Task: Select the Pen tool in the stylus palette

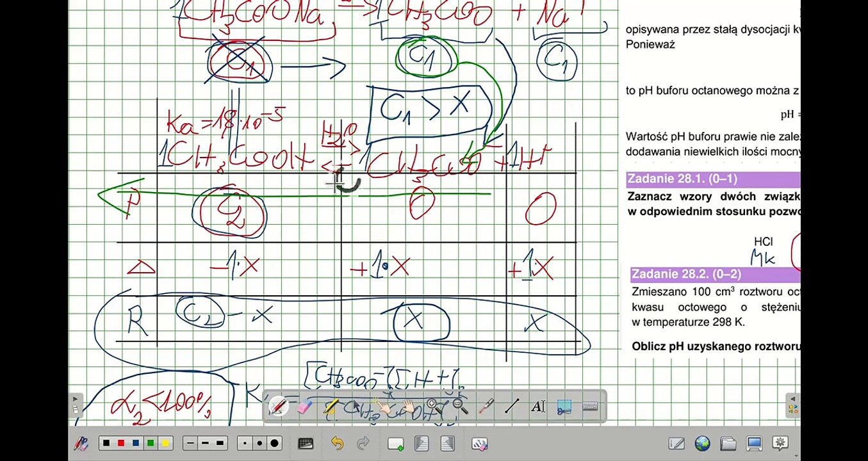Action: click(278, 407)
